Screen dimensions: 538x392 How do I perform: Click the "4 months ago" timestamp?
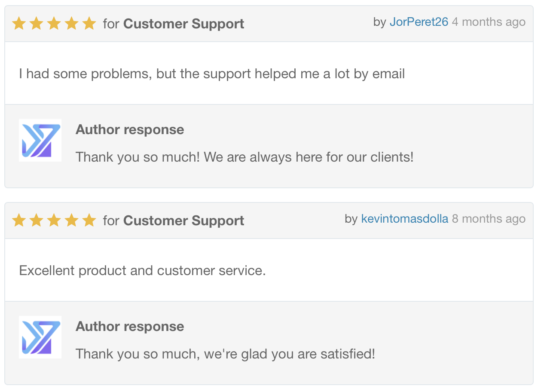(x=489, y=22)
